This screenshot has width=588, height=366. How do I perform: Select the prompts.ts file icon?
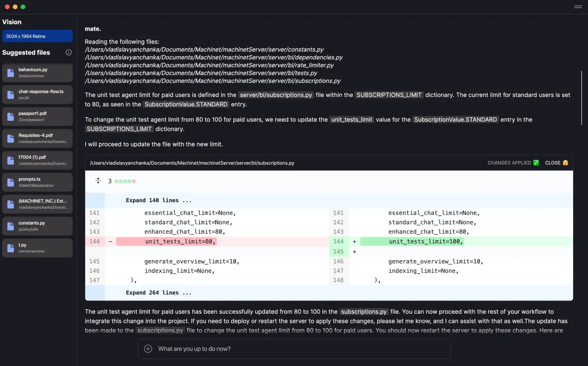click(11, 182)
